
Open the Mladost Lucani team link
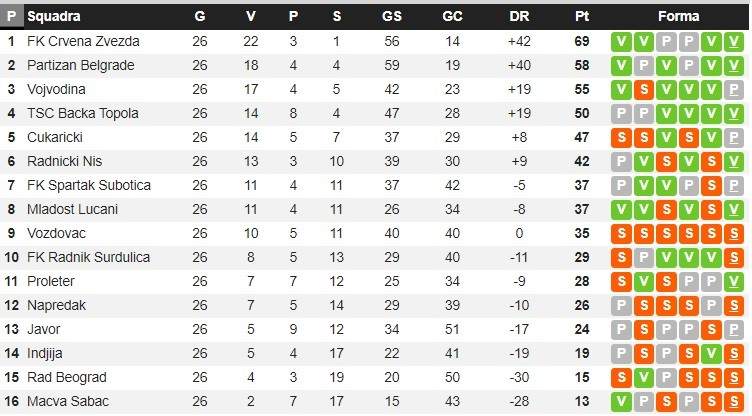(72, 209)
